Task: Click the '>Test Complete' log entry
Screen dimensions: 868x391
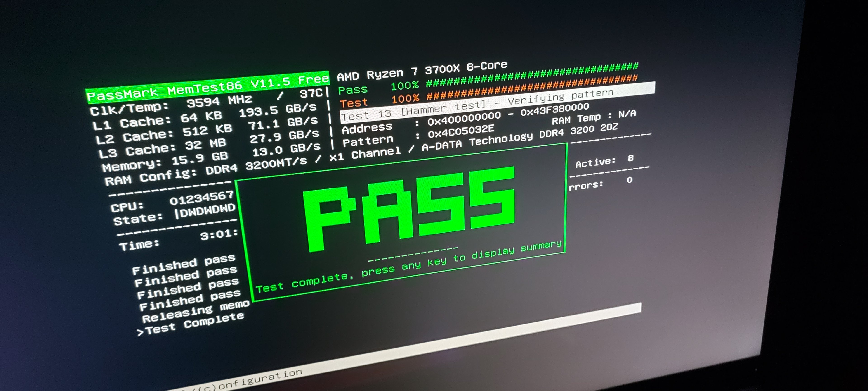Action: (x=190, y=324)
